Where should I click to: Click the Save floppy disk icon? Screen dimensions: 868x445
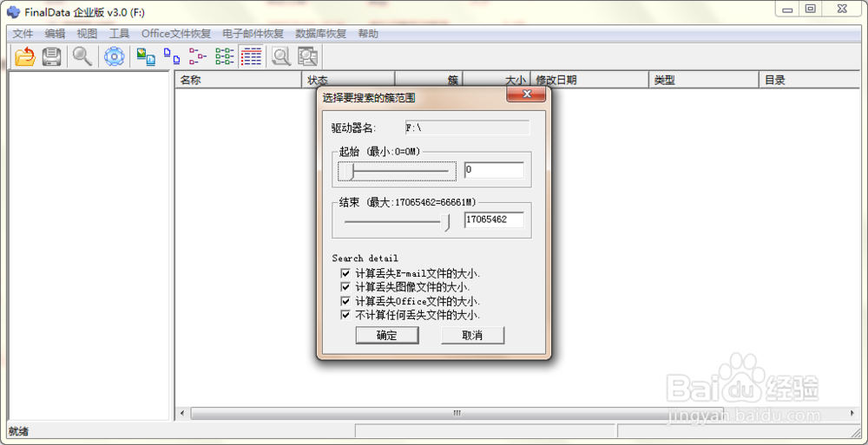[52, 56]
